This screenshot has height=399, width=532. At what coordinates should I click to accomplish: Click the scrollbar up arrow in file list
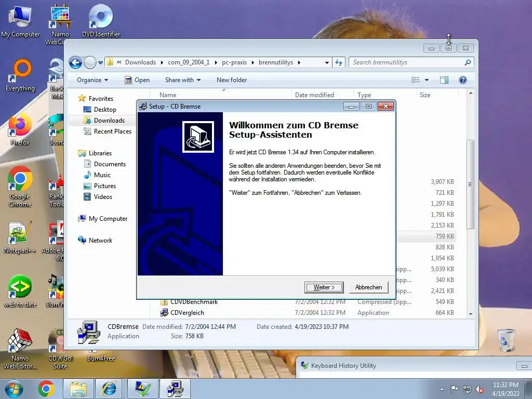click(471, 94)
